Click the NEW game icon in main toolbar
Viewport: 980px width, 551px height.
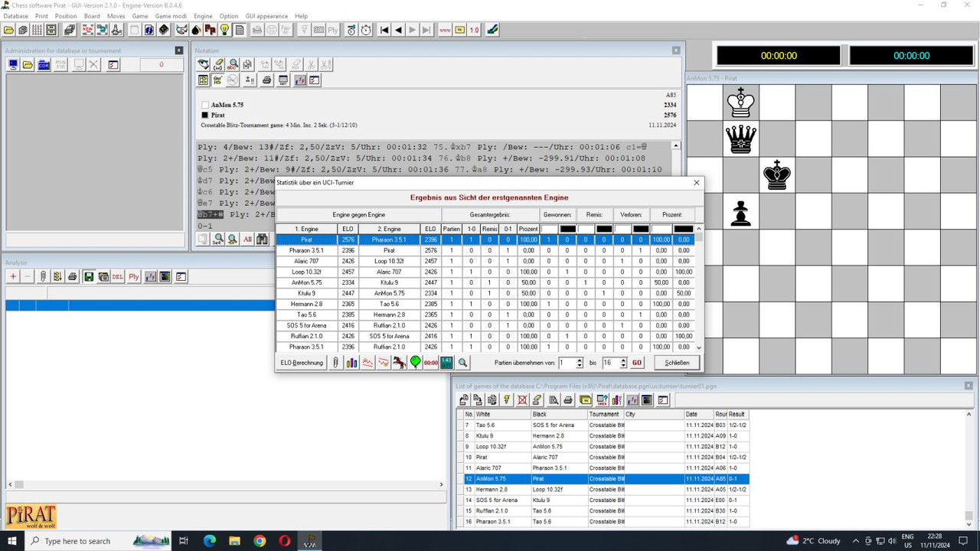[x=87, y=30]
